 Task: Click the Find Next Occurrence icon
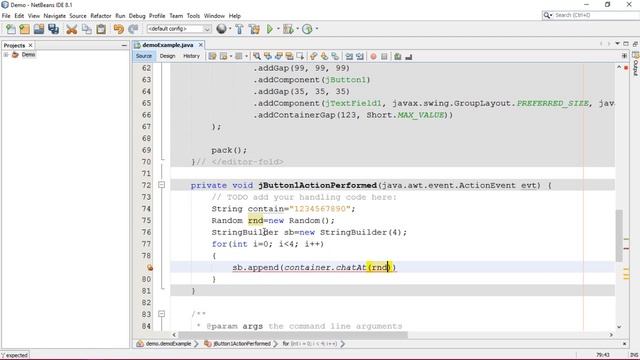(279, 56)
